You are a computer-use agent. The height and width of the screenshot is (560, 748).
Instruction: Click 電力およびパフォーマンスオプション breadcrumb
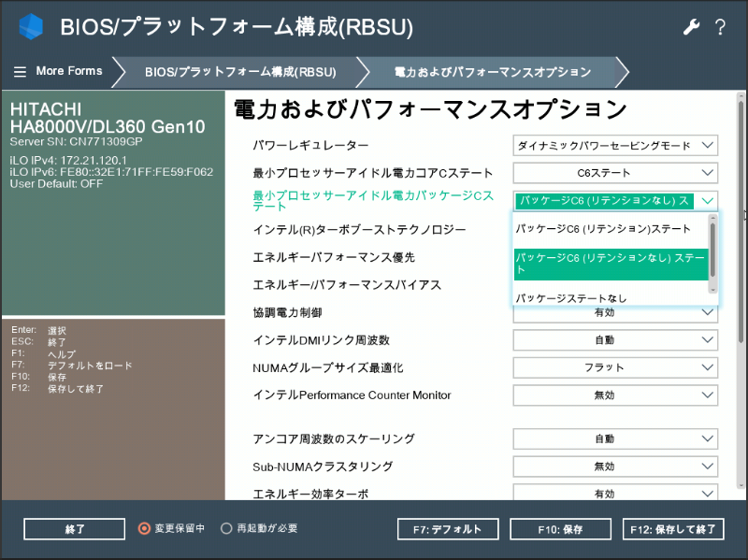(493, 72)
